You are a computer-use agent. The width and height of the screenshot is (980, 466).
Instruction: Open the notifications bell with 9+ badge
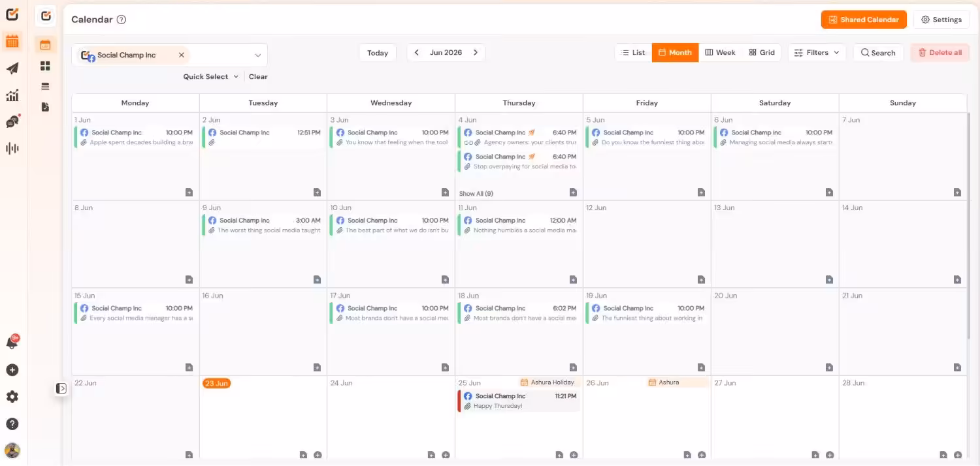click(12, 343)
